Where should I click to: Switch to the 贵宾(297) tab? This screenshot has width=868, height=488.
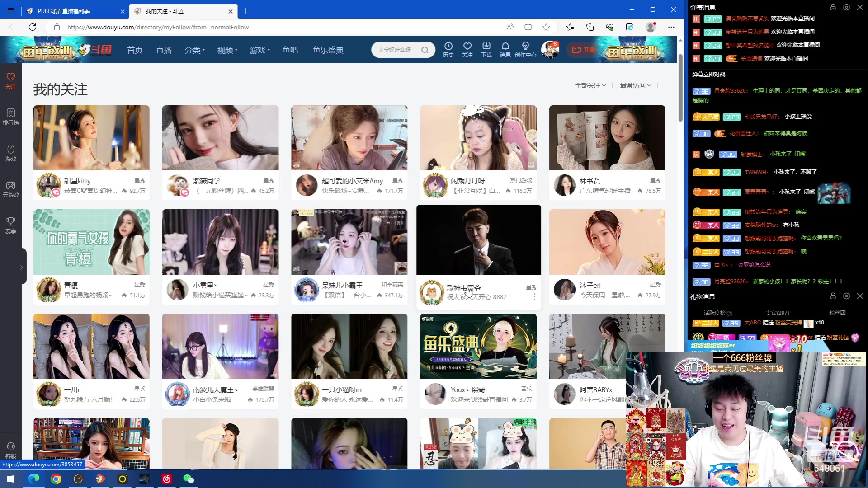pyautogui.click(x=777, y=313)
